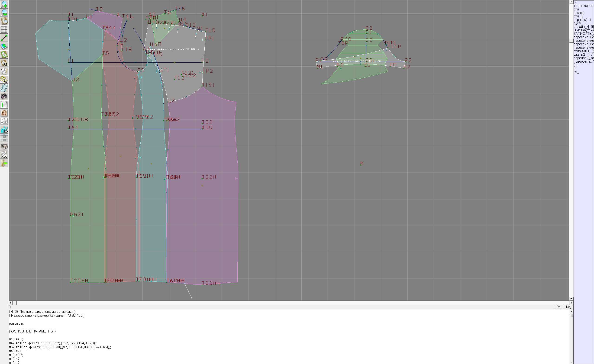Screen dimensions: 594x364
Task: Click the camera snapshot icon
Action: click(x=4, y=96)
